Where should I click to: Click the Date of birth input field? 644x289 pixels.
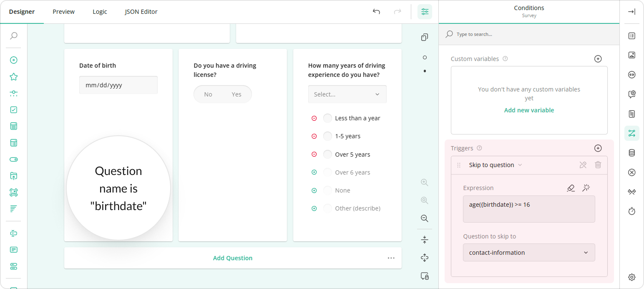pyautogui.click(x=118, y=84)
